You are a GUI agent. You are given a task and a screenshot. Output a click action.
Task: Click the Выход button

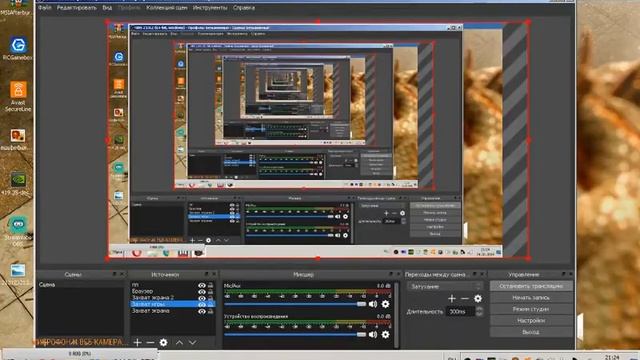click(531, 332)
